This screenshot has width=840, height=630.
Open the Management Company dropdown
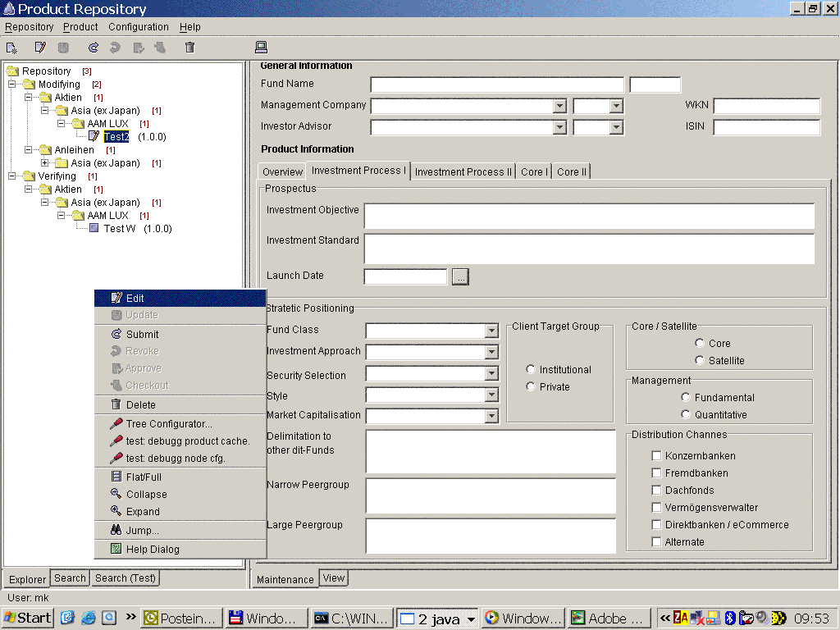[559, 106]
